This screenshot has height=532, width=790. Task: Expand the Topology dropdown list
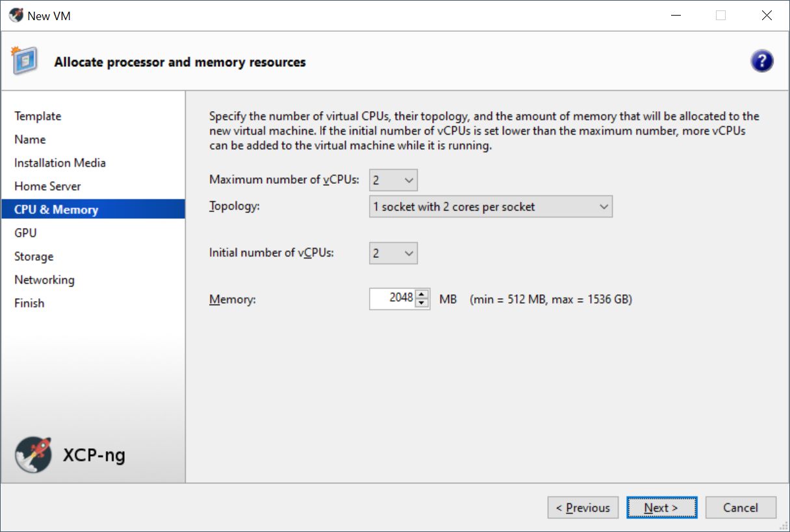click(491, 207)
